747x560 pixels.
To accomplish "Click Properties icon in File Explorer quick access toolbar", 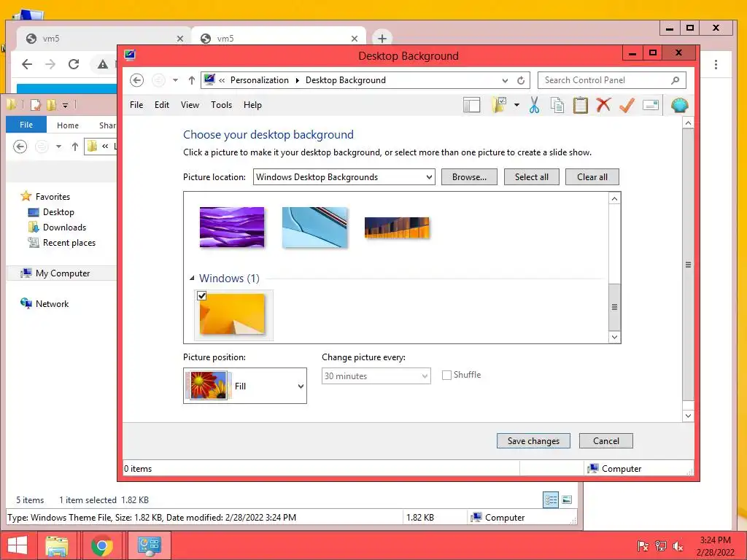I will point(36,104).
